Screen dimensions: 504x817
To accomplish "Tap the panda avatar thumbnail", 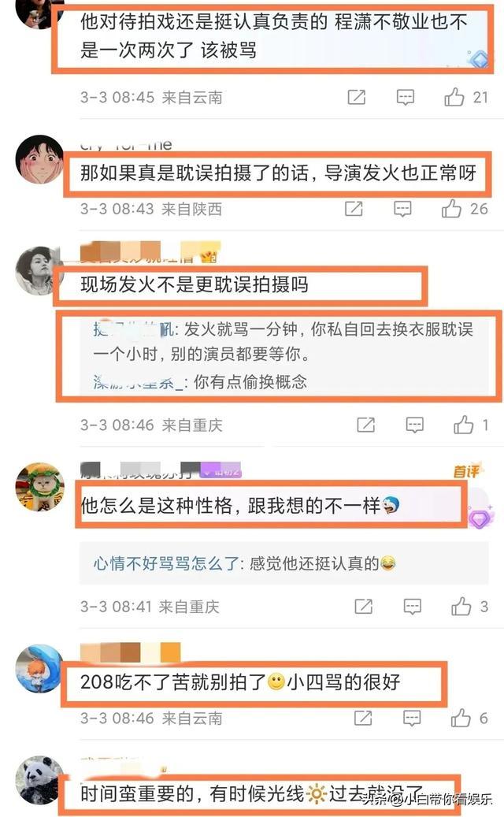I will pos(39,781).
